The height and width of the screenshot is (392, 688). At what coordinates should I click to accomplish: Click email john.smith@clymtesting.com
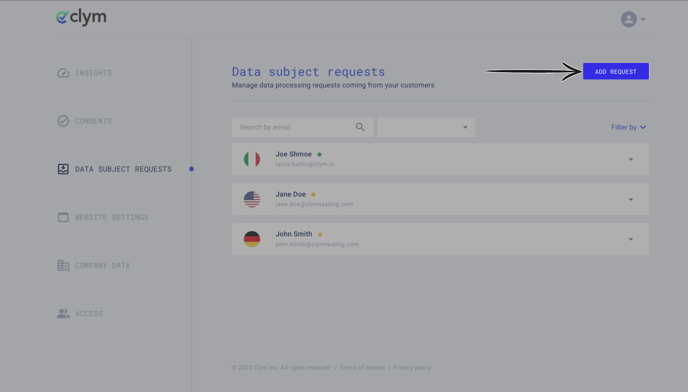(317, 244)
